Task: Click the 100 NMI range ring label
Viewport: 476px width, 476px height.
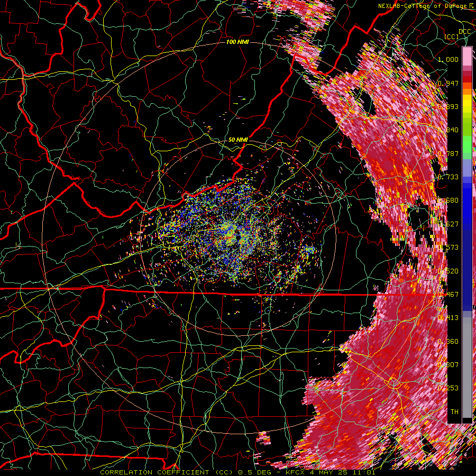Action: click(x=237, y=42)
